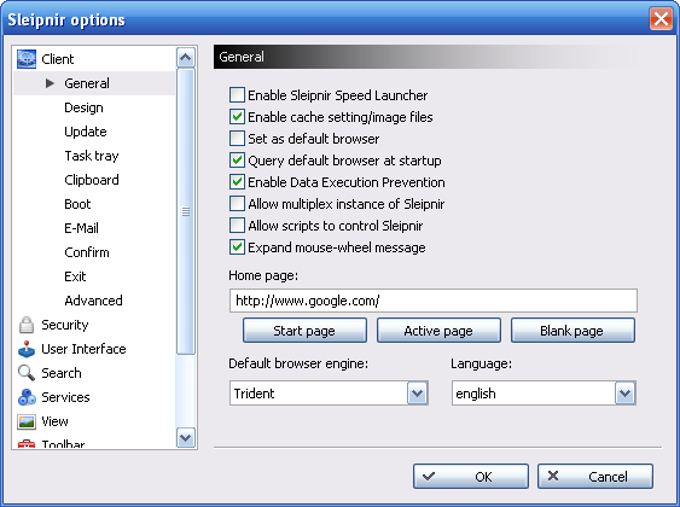Confirm settings with OK button
680x507 pixels.
coord(471,476)
